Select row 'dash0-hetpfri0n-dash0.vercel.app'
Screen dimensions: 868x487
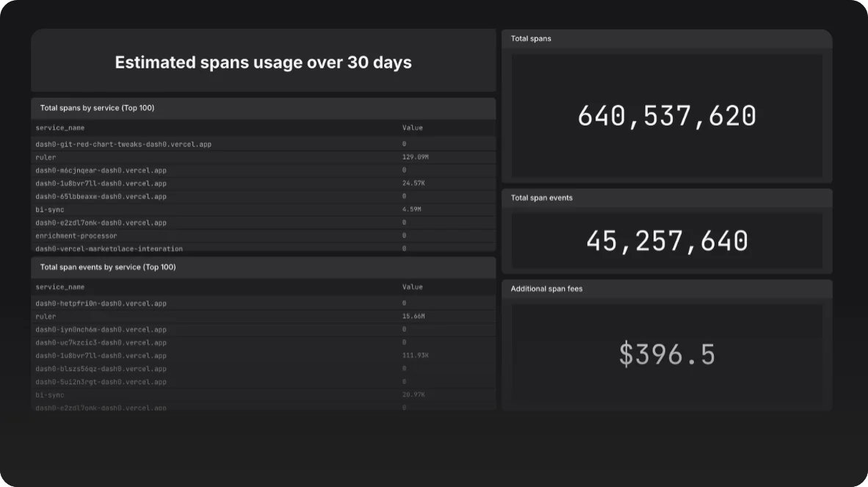264,303
